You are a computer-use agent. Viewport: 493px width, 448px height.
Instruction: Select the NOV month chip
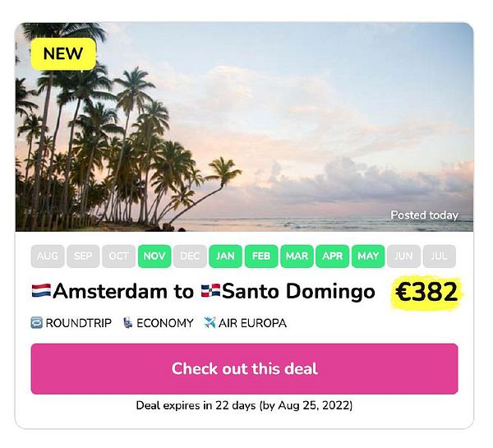tap(154, 256)
